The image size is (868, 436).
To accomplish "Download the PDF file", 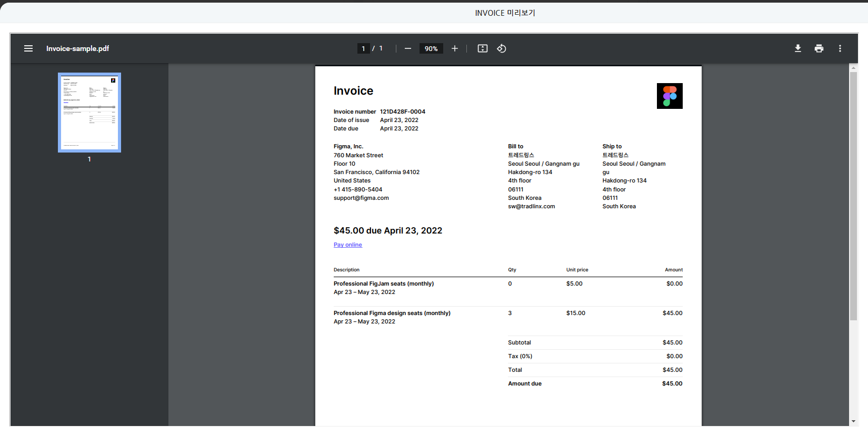I will point(798,48).
